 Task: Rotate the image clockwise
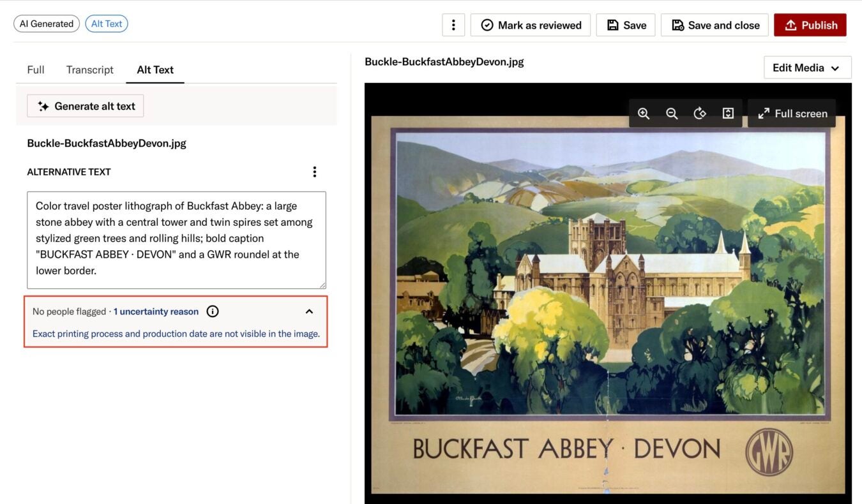[700, 113]
